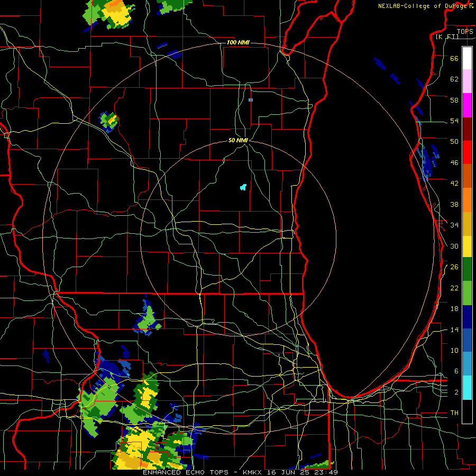Click the 58 legend value
The image size is (476, 476).
(x=454, y=100)
